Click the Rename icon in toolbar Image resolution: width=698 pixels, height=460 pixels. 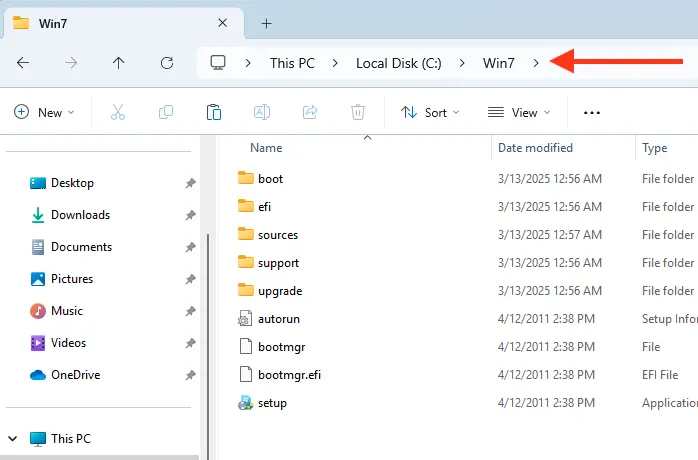click(x=262, y=113)
